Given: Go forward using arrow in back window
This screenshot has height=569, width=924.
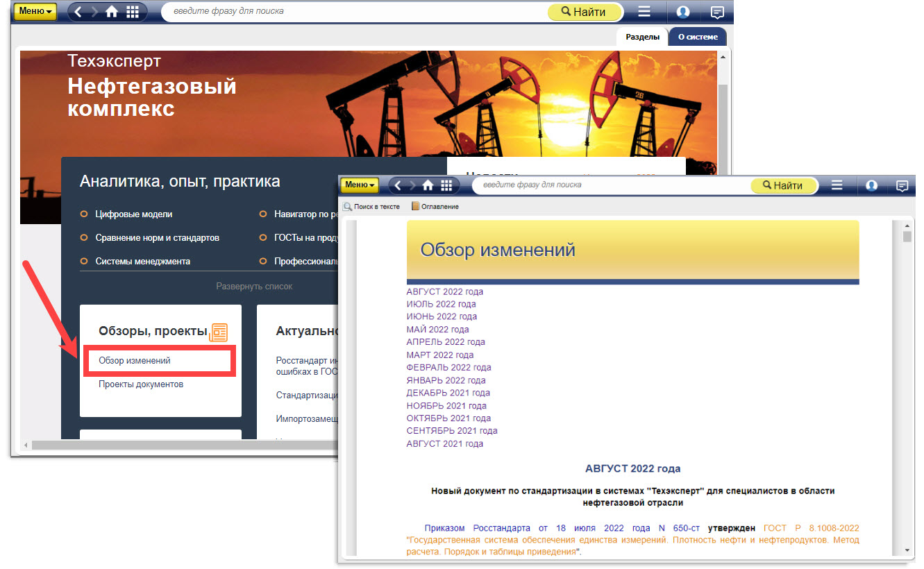Looking at the screenshot, I should pos(94,12).
